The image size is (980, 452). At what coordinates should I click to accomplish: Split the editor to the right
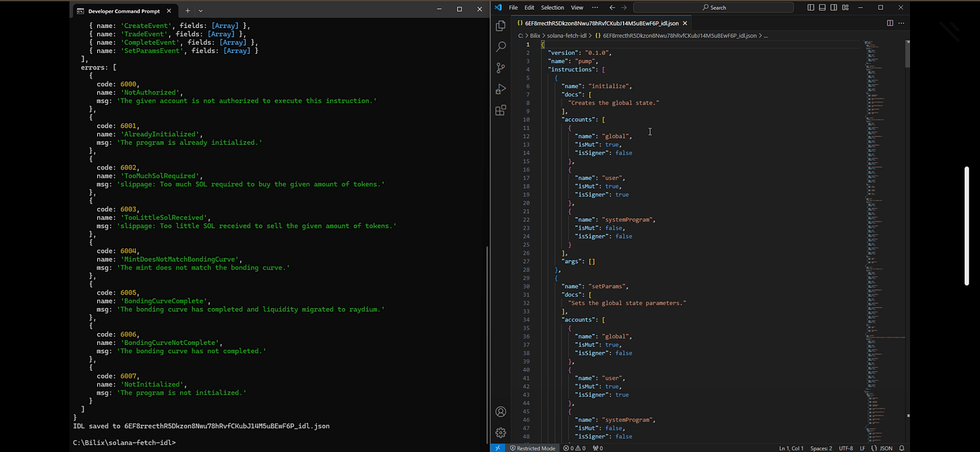tap(890, 23)
